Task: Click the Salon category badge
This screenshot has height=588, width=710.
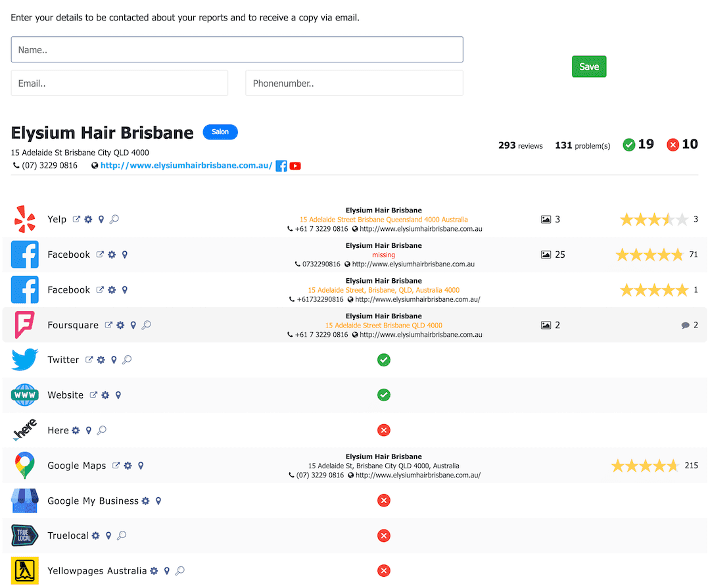Action: pos(220,132)
